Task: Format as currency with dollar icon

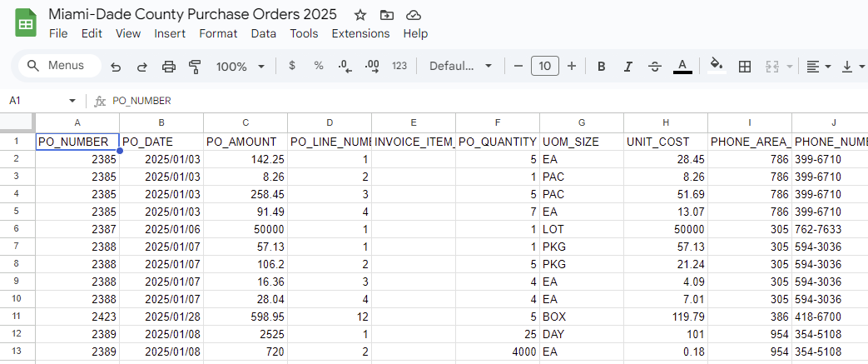Action: click(x=292, y=66)
